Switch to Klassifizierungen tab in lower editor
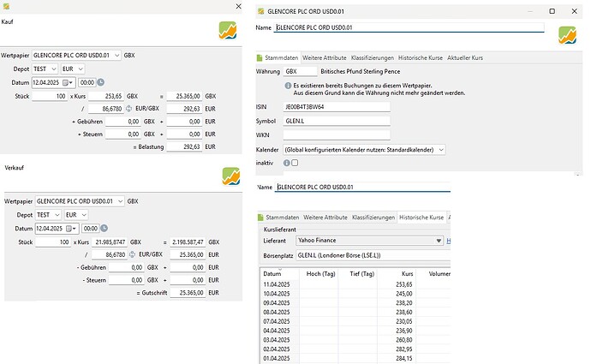This screenshot has width=591, height=364. point(373,218)
